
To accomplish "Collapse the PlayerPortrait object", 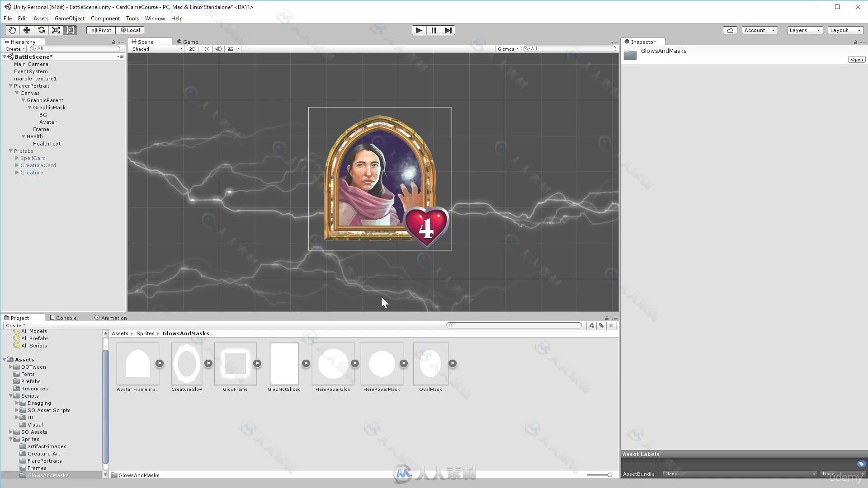I will [x=10, y=86].
